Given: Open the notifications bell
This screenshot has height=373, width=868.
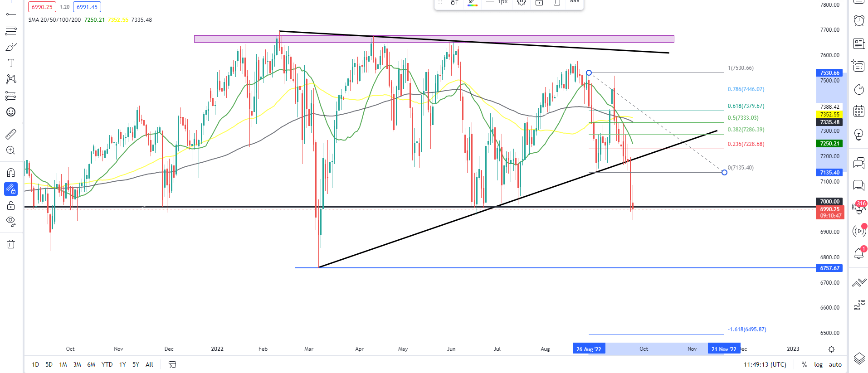Looking at the screenshot, I should [x=859, y=253].
